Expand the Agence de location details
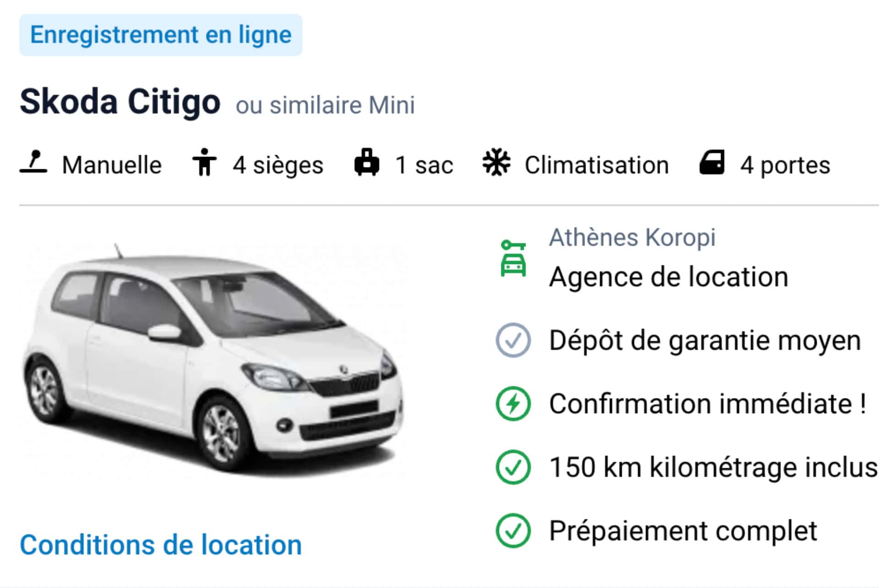 pyautogui.click(x=668, y=276)
